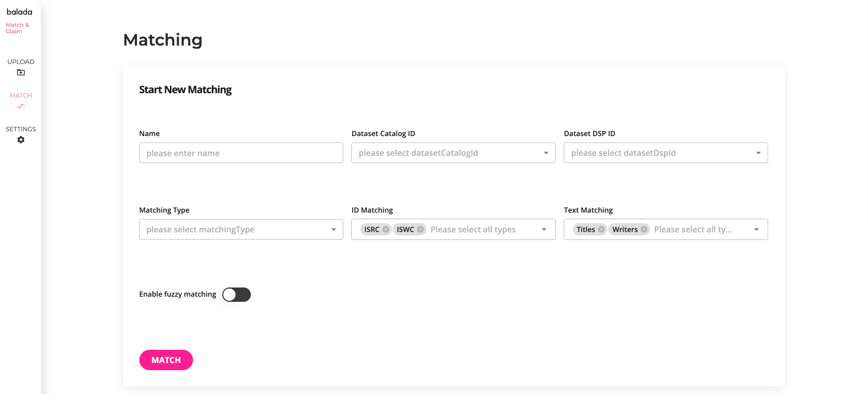Open Settings via the gear icon

click(21, 140)
